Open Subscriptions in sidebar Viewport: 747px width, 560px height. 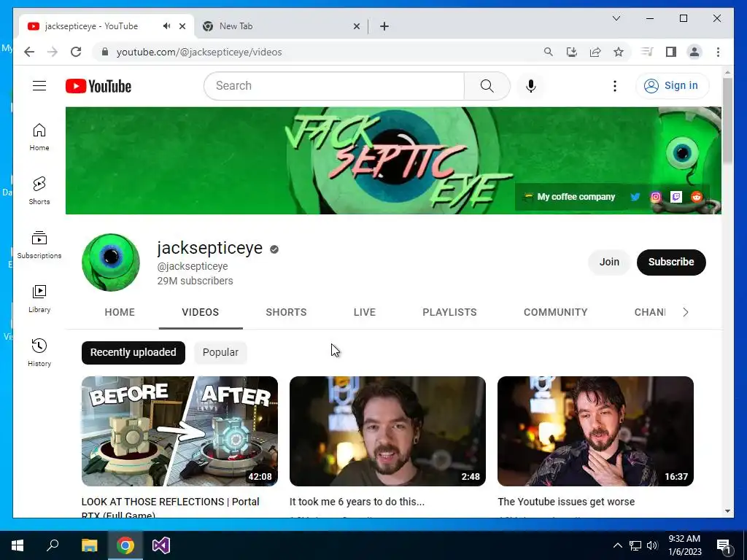point(39,245)
